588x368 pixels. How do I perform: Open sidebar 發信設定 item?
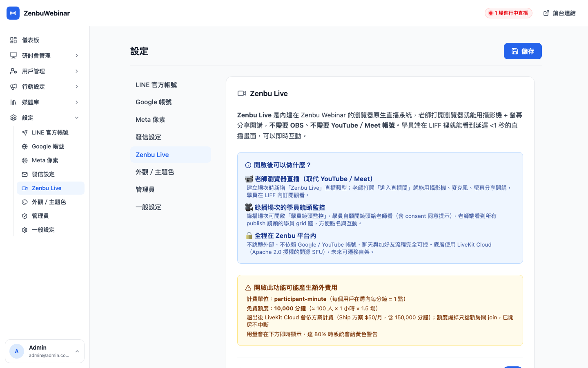[x=51, y=174]
